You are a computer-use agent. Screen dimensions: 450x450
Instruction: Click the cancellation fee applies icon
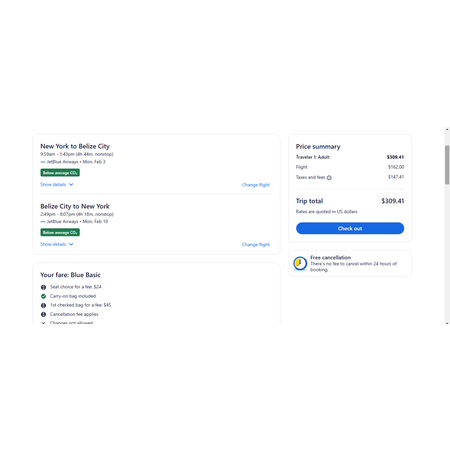coord(43,314)
